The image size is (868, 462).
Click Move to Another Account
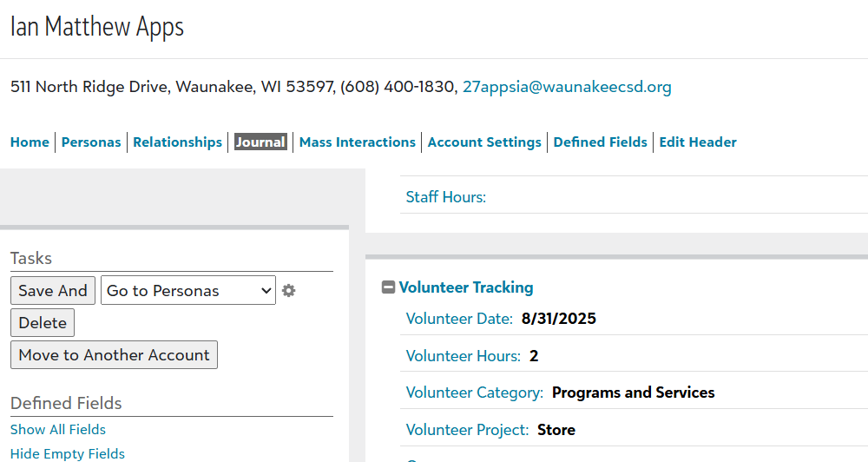pos(114,355)
